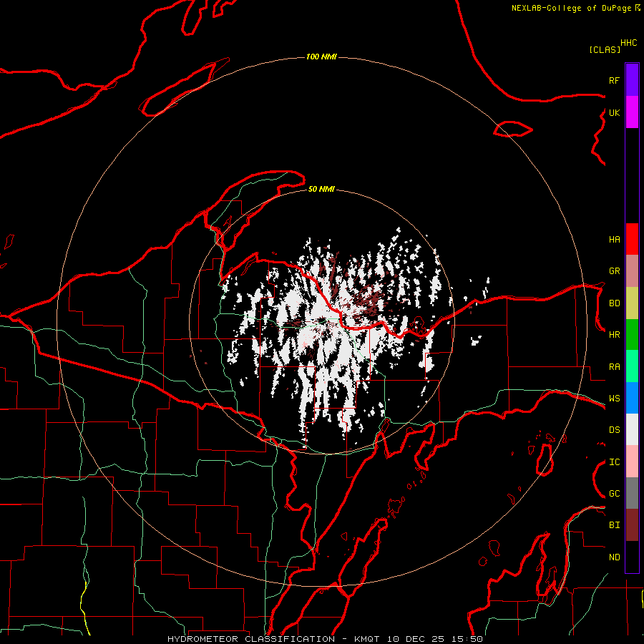The height and width of the screenshot is (644, 644).
Task: Click the 50 NMI range ring label
Action: [x=321, y=189]
